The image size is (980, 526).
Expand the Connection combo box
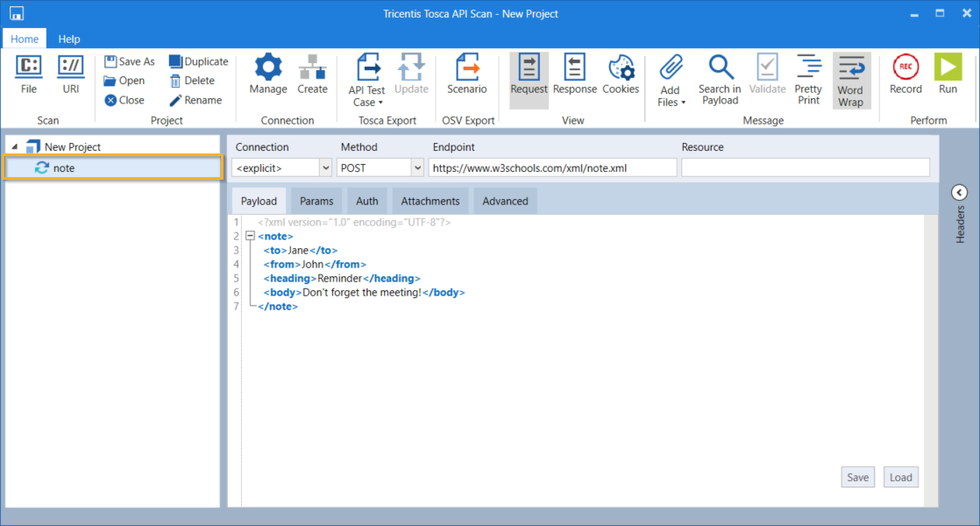click(x=326, y=167)
